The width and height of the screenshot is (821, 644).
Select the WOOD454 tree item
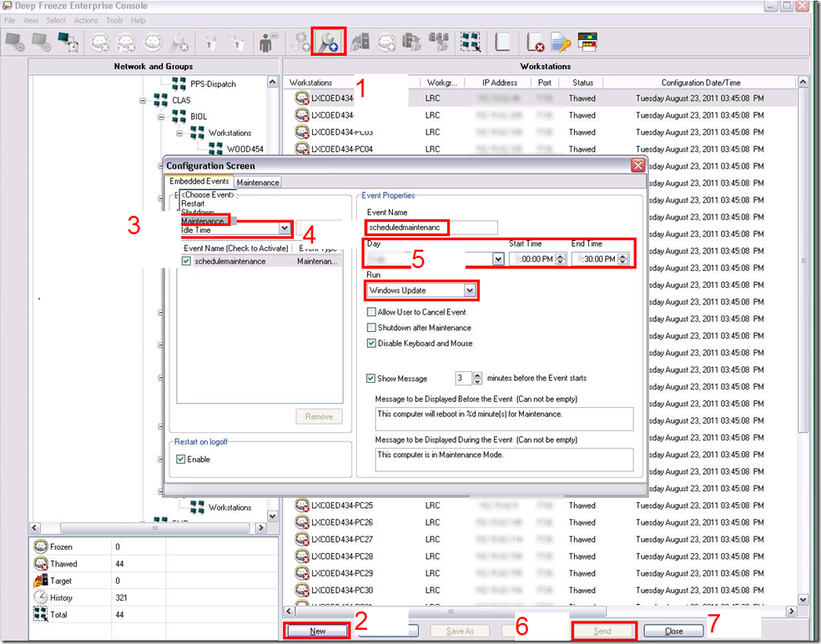coord(245,149)
